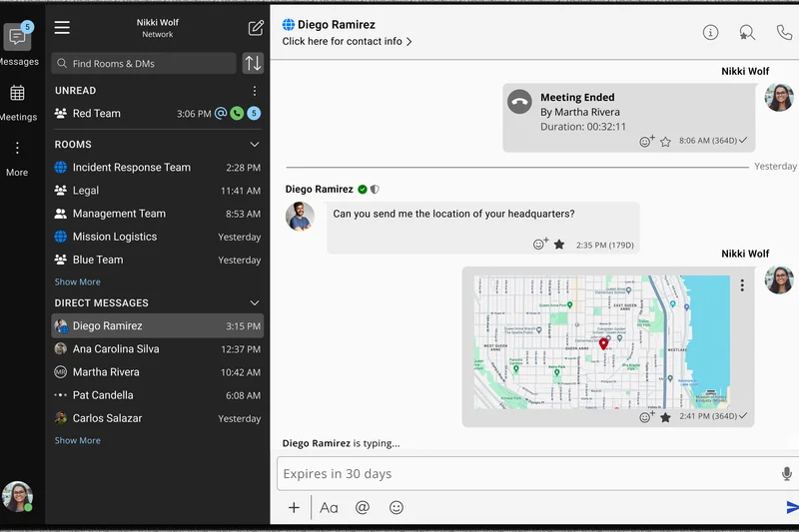Toggle star on the headquarters location question
Image resolution: width=799 pixels, height=532 pixels.
tap(559, 245)
